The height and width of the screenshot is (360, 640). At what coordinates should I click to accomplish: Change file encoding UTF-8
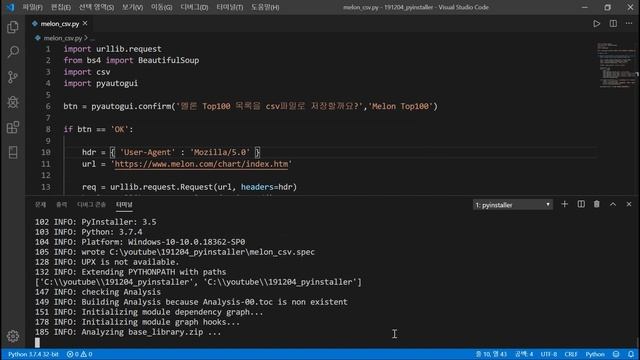[549, 354]
